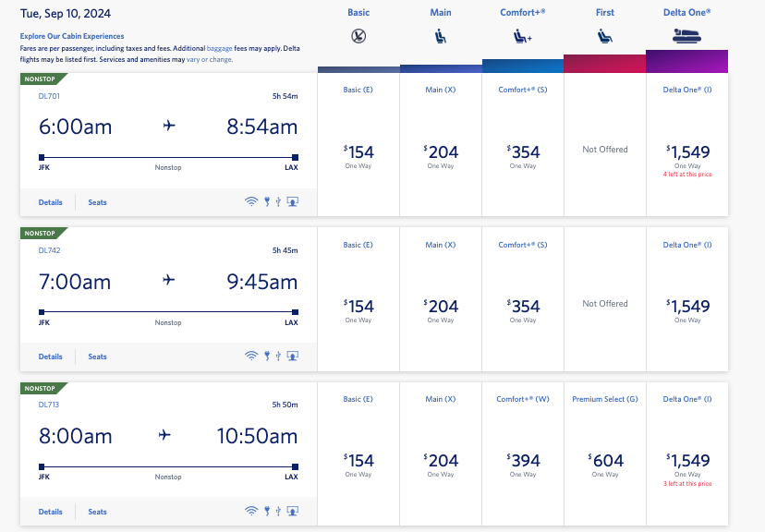Click the Wi-Fi icon on flight DL701
The width and height of the screenshot is (765, 532).
[x=250, y=201]
